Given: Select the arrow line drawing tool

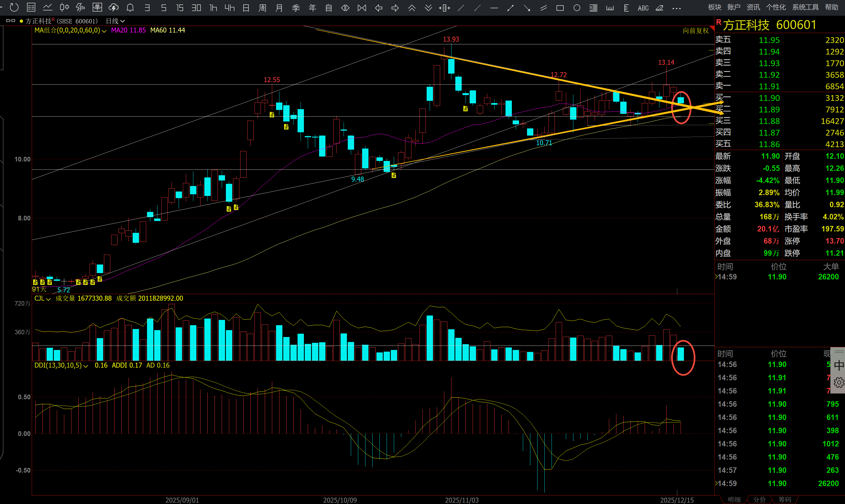Looking at the screenshot, I should point(527,8).
